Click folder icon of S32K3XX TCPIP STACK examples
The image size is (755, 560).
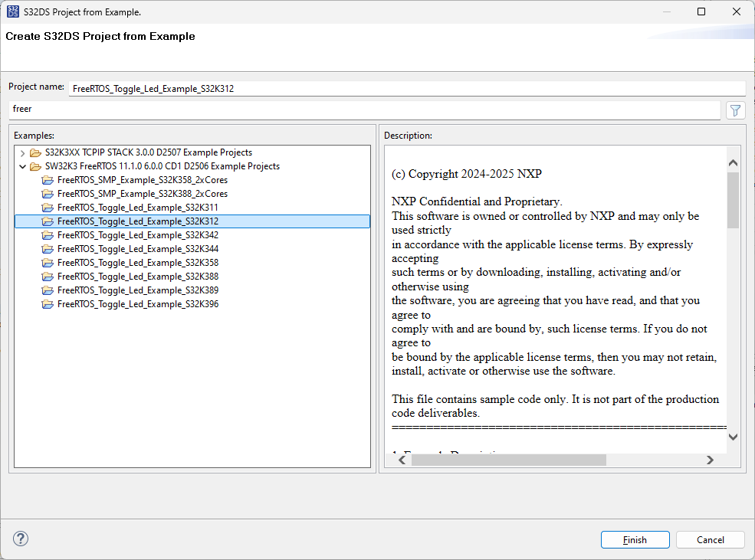[35, 152]
